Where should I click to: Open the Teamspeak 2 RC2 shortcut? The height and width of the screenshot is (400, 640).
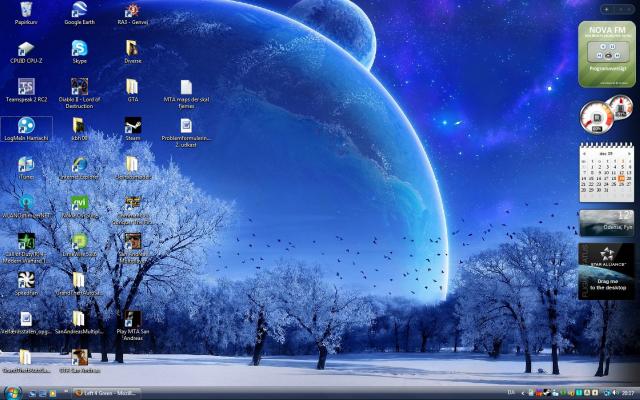pyautogui.click(x=26, y=87)
